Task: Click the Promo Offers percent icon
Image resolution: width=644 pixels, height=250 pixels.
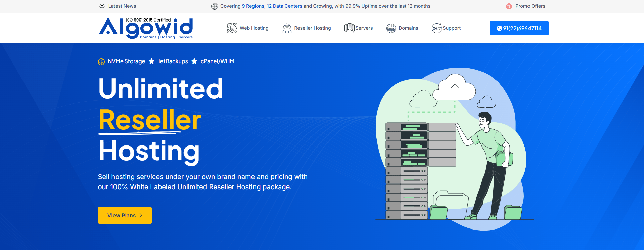Action: point(509,6)
